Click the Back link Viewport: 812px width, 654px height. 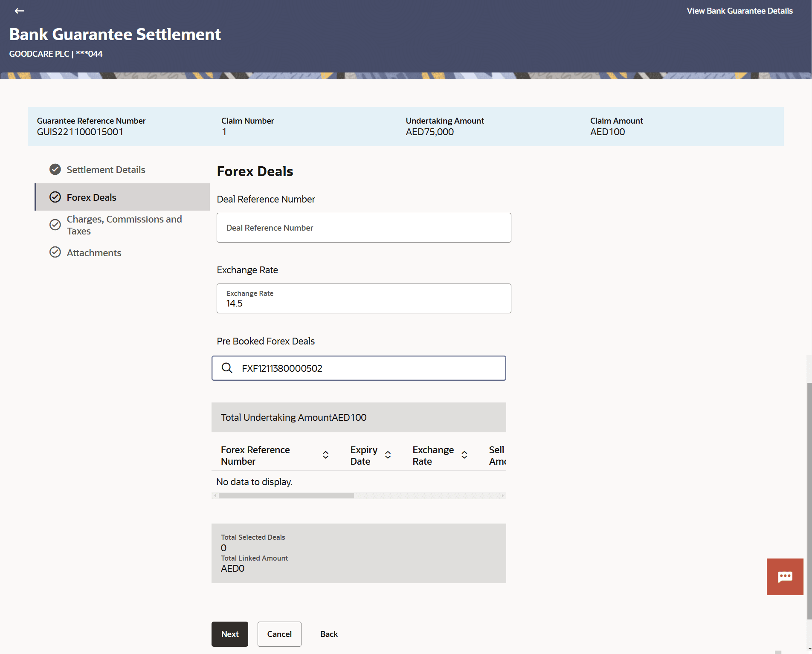[x=329, y=634]
